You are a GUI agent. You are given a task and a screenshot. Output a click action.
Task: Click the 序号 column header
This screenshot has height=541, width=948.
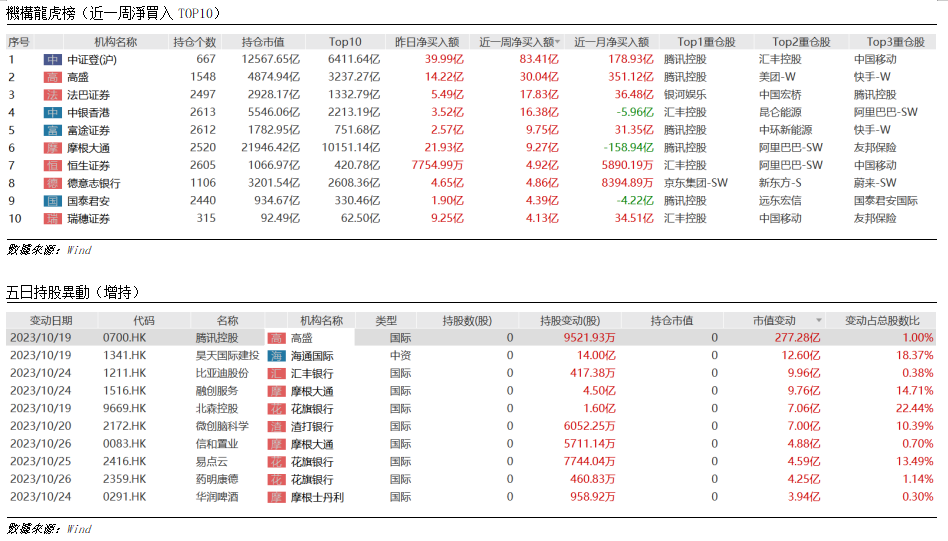[18, 42]
